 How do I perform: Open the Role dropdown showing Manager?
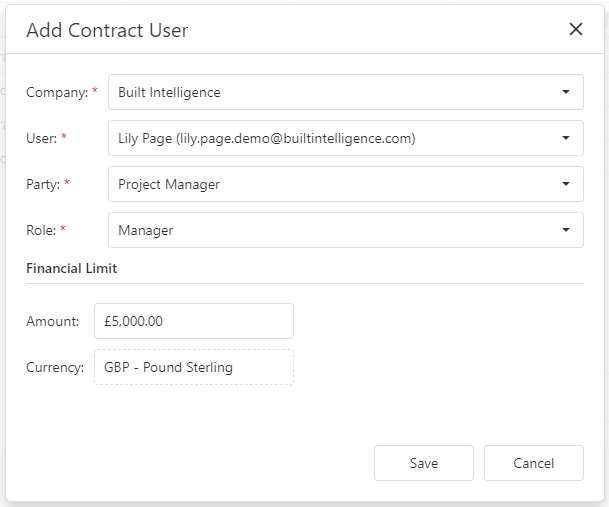pyautogui.click(x=346, y=230)
